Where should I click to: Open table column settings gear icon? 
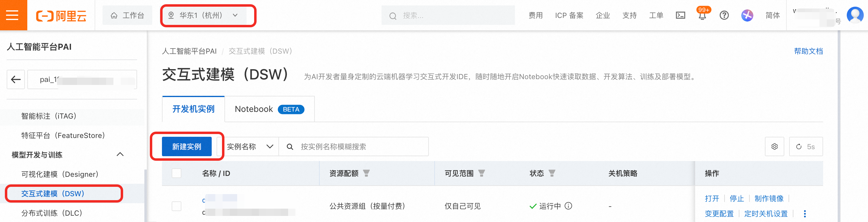[x=774, y=146]
